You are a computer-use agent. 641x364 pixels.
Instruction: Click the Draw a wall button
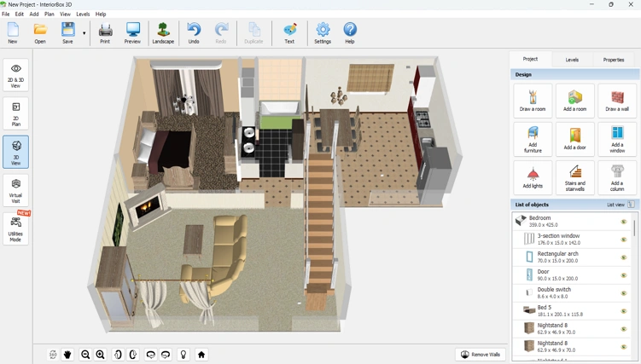(617, 101)
